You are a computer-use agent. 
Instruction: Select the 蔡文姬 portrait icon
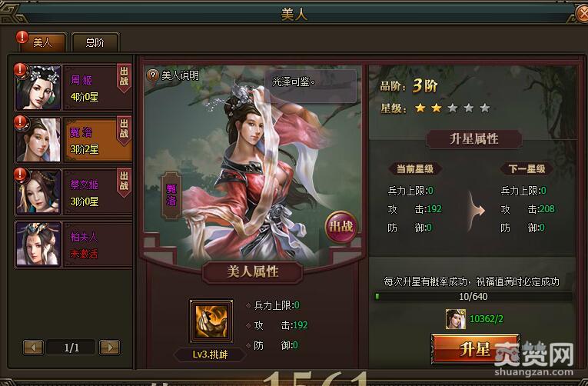pos(38,192)
